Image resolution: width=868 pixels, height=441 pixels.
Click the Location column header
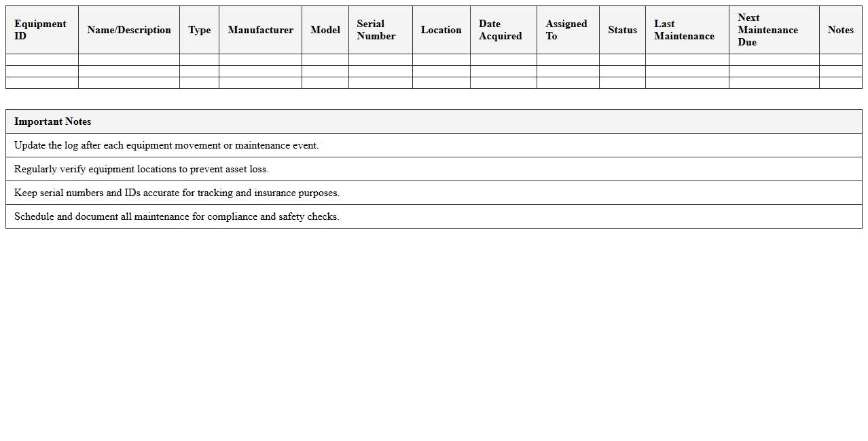[x=441, y=30]
